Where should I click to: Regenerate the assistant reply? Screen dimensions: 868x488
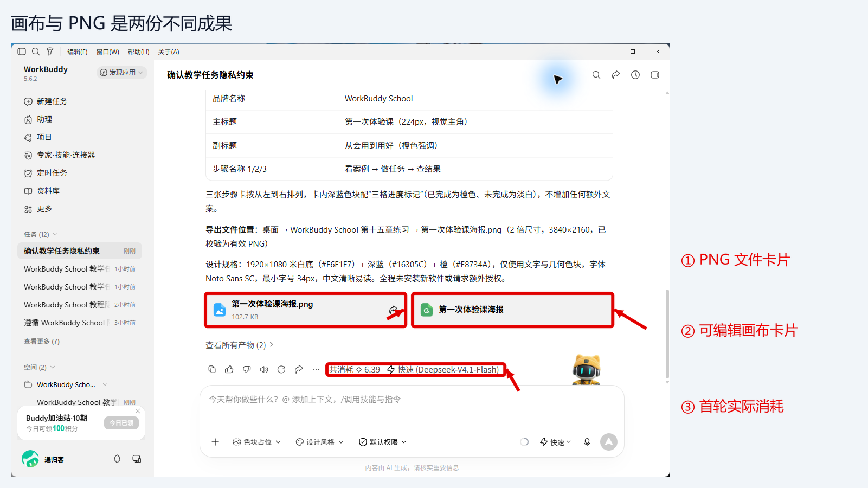(281, 369)
